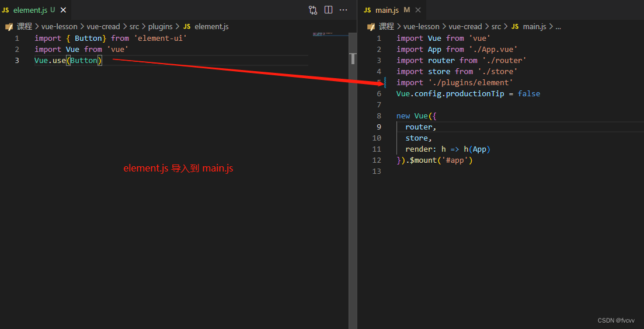Screen dimensions: 644x329
Task: Click 'vue-cread' breadcrumb in main.js editor
Action: pyautogui.click(x=465, y=27)
